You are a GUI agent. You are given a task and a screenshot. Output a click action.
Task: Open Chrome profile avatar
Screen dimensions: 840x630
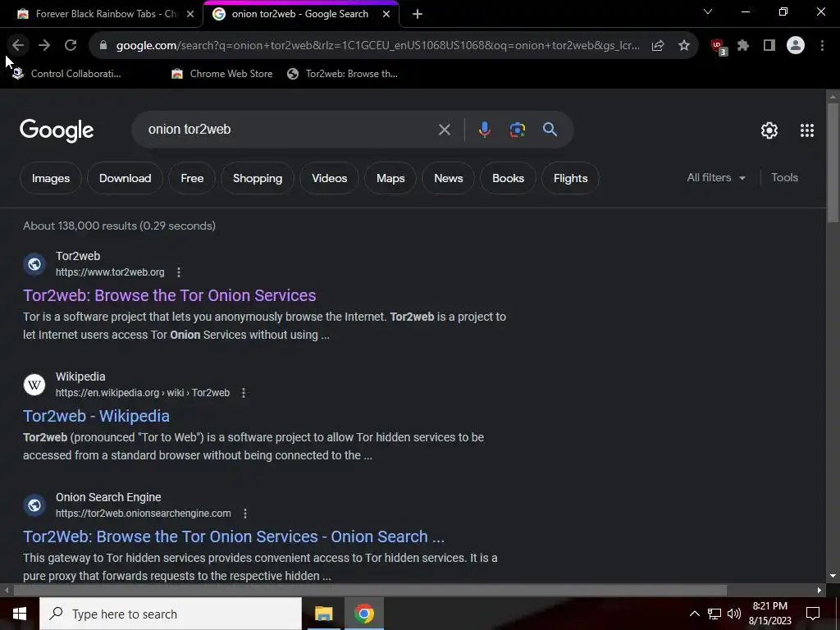pos(796,46)
